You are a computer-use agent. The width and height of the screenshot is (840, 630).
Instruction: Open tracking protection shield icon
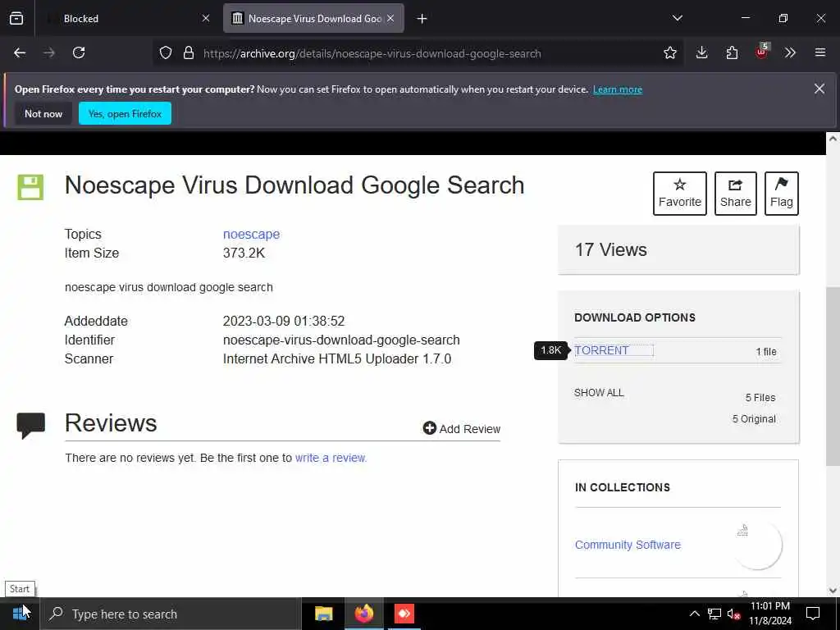166,52
